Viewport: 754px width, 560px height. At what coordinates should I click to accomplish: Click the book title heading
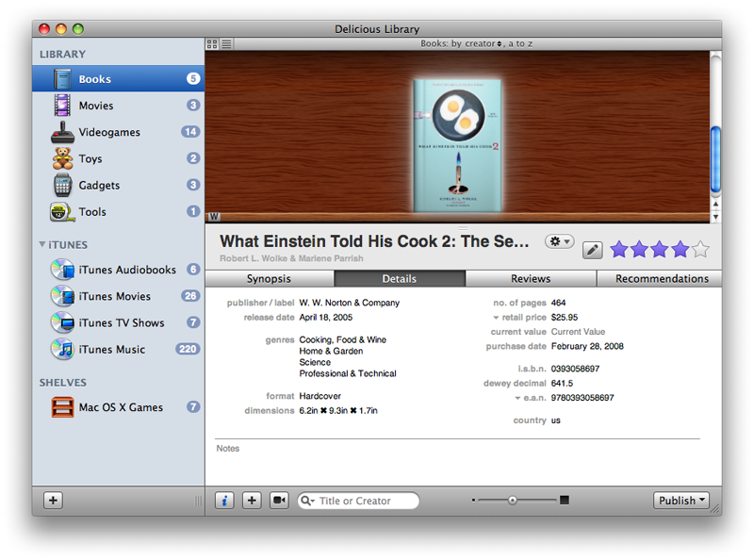(374, 241)
